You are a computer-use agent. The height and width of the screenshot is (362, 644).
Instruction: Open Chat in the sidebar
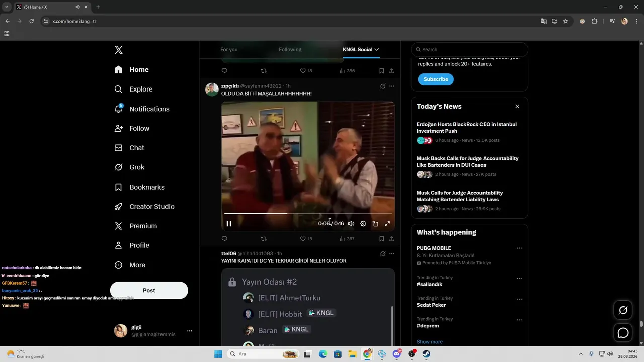(x=129, y=148)
